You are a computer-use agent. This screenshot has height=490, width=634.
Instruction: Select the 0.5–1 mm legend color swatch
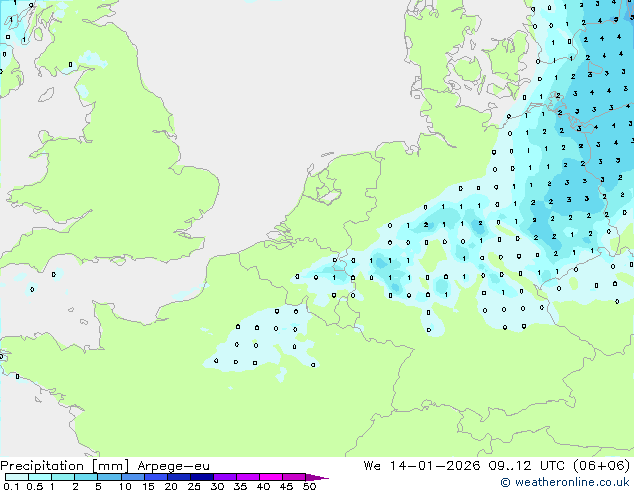coord(40,477)
